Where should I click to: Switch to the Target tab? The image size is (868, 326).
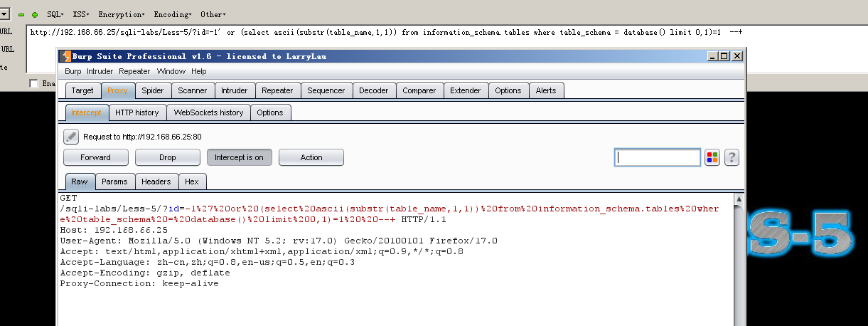click(82, 90)
